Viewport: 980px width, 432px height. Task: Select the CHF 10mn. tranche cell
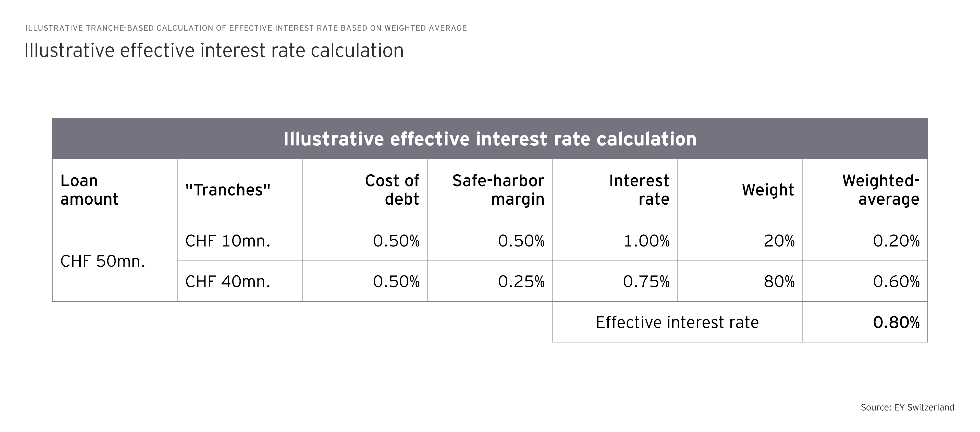click(227, 241)
